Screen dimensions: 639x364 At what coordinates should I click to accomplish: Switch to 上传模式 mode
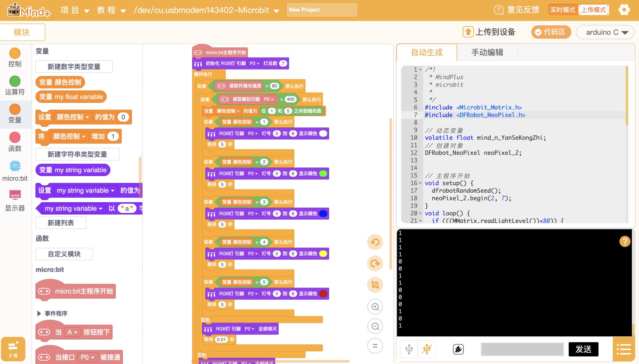593,10
